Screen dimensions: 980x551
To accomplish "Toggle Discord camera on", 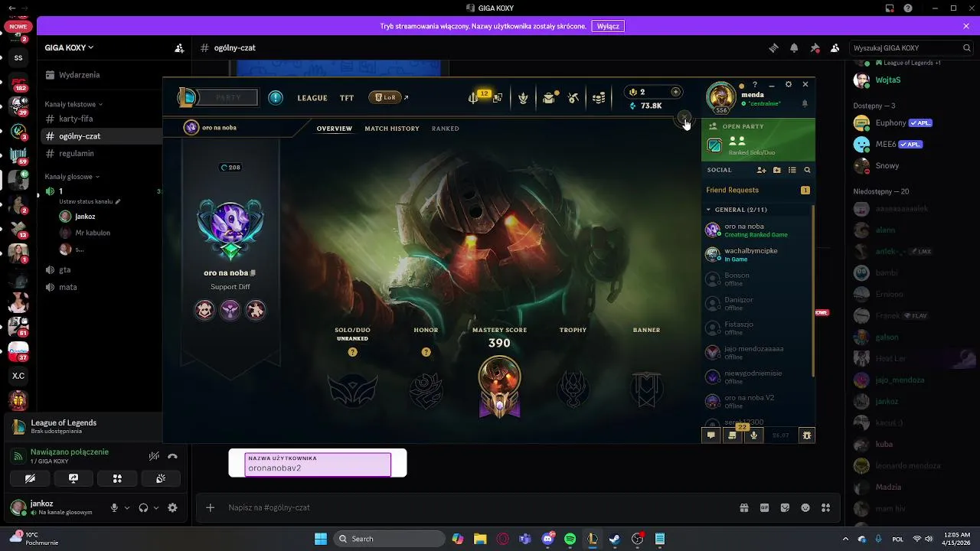I will pos(30,478).
